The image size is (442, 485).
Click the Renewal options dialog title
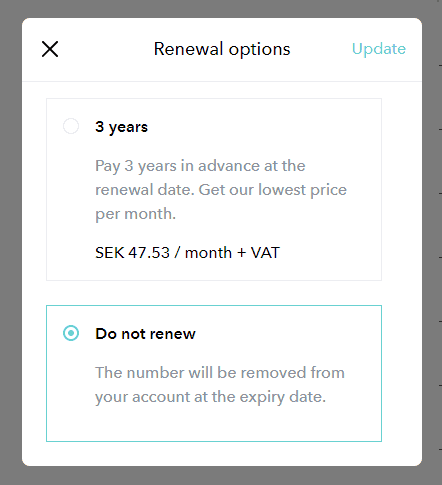pyautogui.click(x=222, y=49)
